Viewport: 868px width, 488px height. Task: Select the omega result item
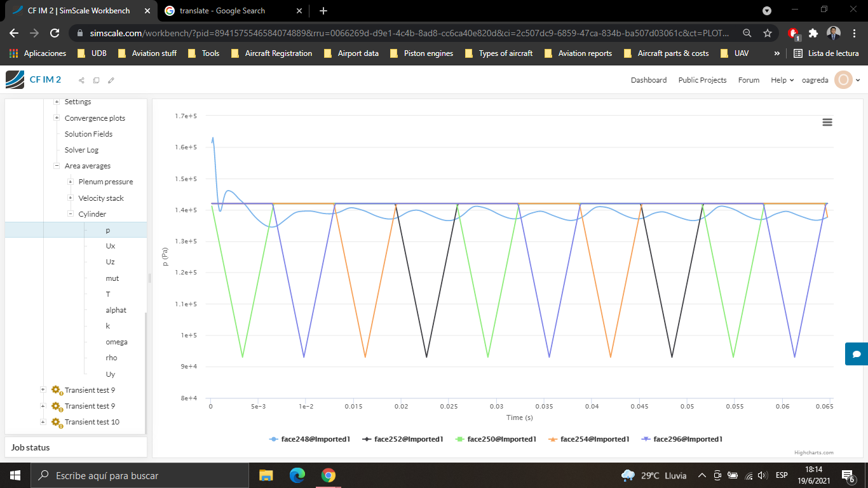[x=116, y=342]
